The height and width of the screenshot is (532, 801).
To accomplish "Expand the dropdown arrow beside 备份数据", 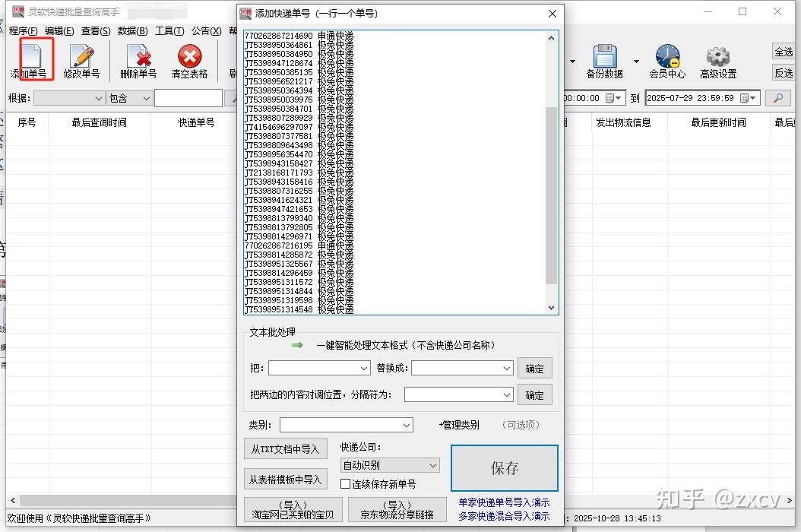I will 636,62.
